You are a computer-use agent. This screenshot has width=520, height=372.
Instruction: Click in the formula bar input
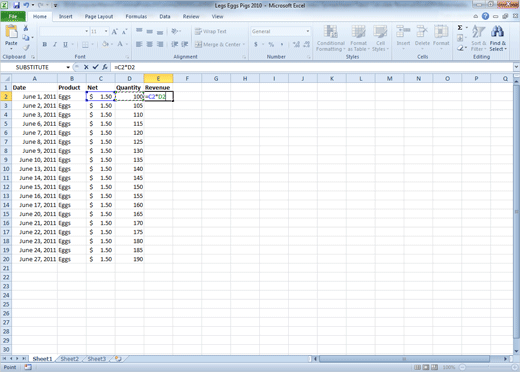click(x=312, y=67)
